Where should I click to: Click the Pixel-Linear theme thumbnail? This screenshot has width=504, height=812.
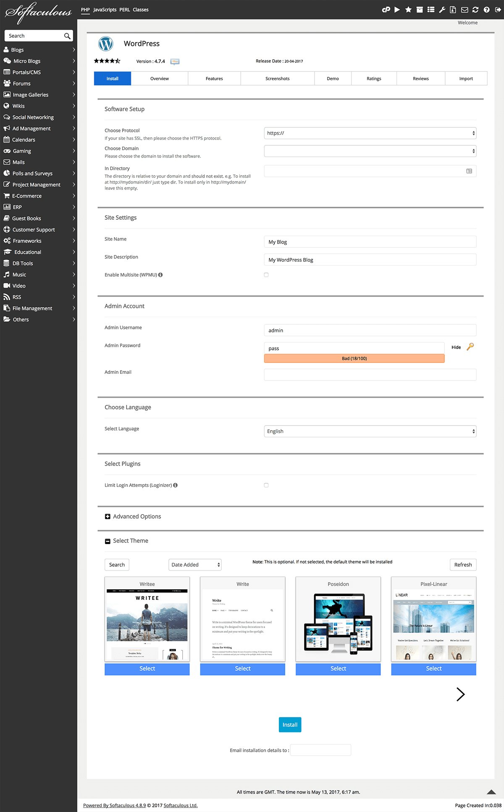pos(434,625)
